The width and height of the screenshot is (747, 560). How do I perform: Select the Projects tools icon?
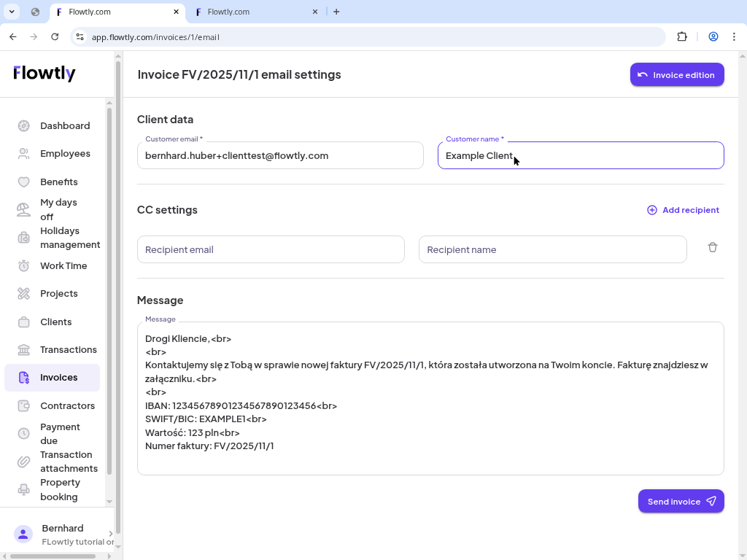point(23,293)
